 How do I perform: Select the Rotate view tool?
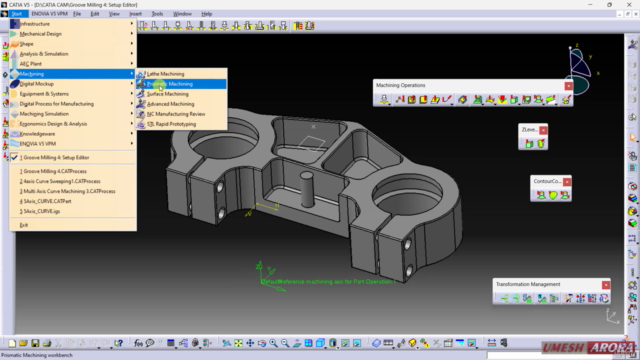click(262, 343)
